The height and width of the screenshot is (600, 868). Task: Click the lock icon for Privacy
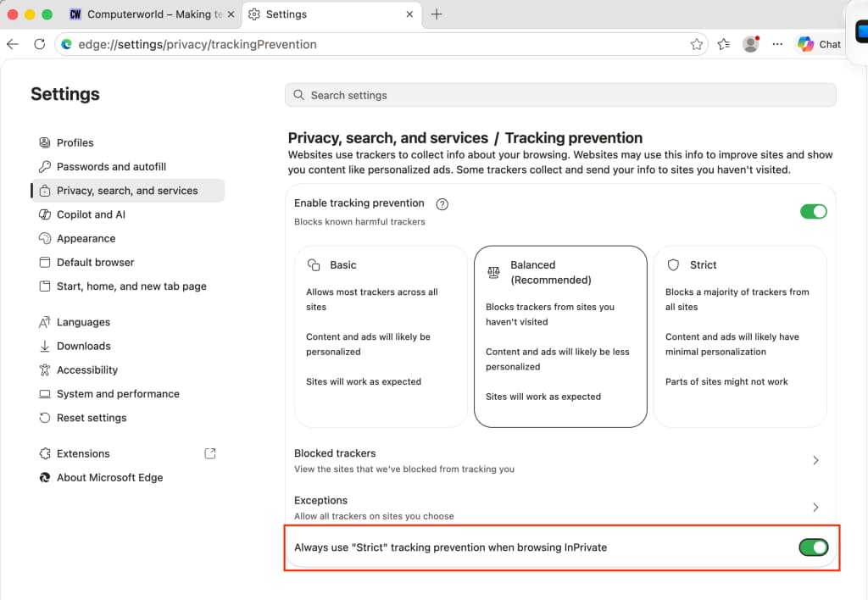click(45, 191)
